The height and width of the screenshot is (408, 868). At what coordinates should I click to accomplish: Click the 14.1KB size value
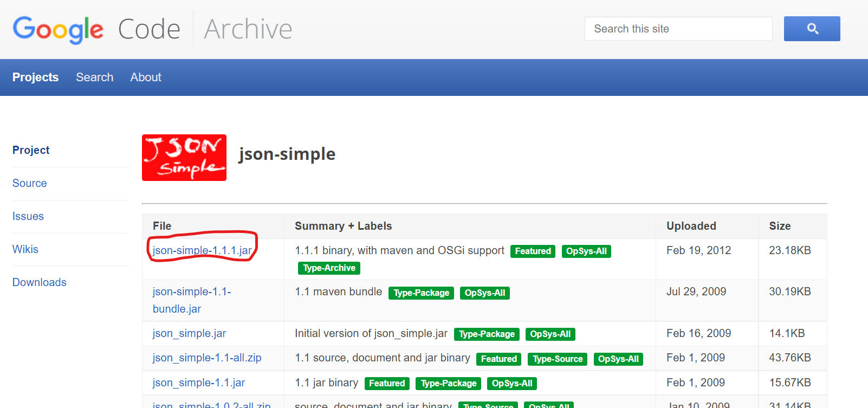[x=787, y=333]
